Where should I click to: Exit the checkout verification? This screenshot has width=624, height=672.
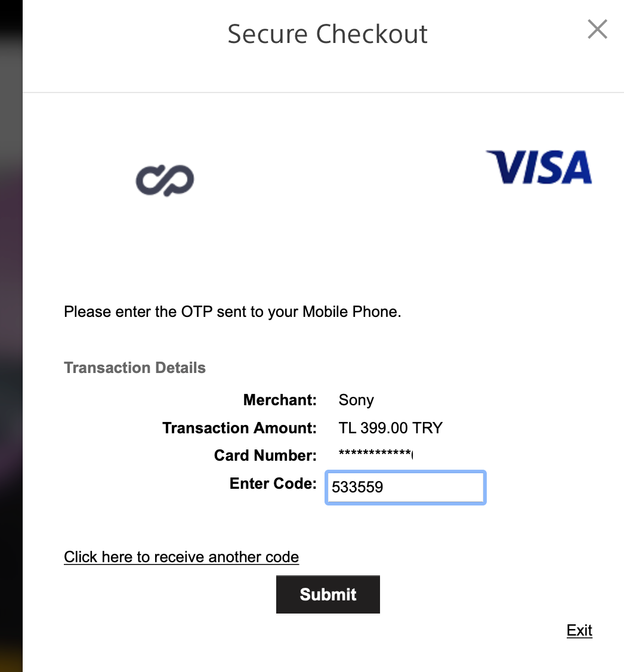[579, 630]
